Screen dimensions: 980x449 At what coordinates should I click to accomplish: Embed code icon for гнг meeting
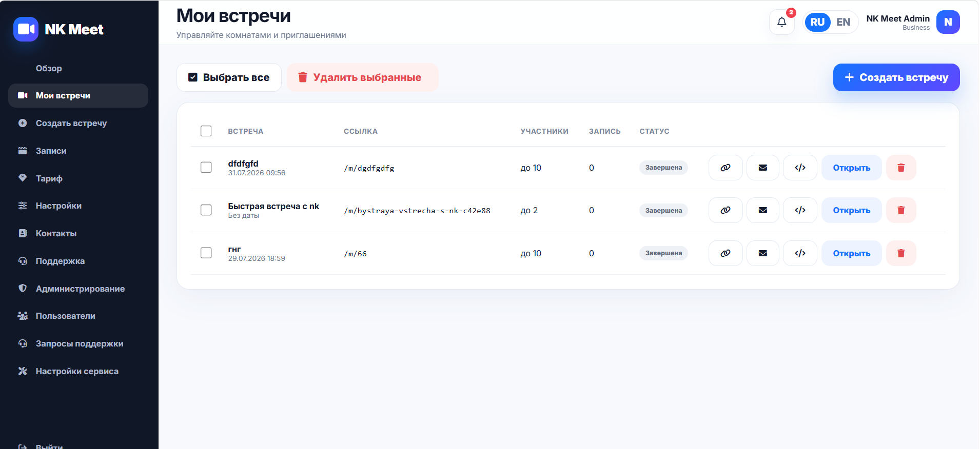point(800,253)
